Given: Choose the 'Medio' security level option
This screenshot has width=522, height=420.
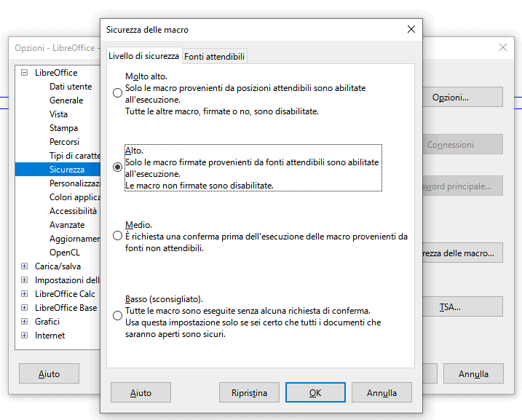Looking at the screenshot, I should point(117,236).
